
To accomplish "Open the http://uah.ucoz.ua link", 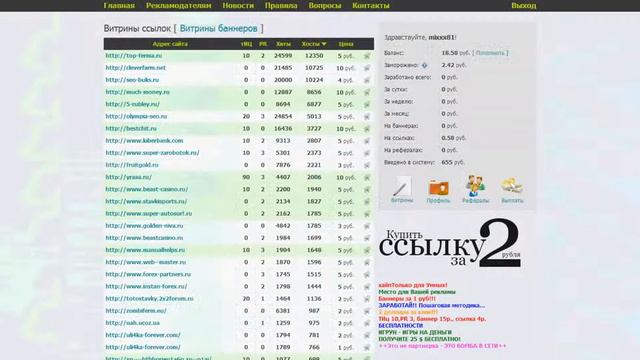I will tap(132, 323).
